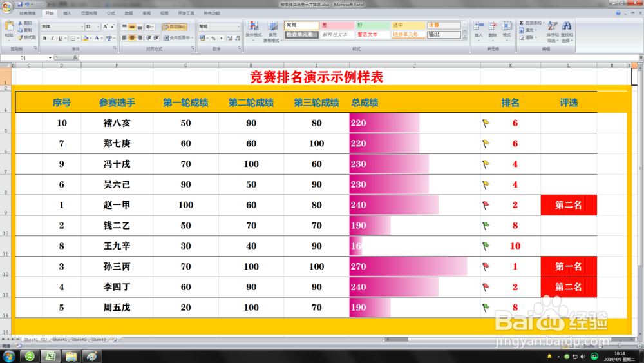Apply the 'Bad' (差) cell style

(x=337, y=25)
